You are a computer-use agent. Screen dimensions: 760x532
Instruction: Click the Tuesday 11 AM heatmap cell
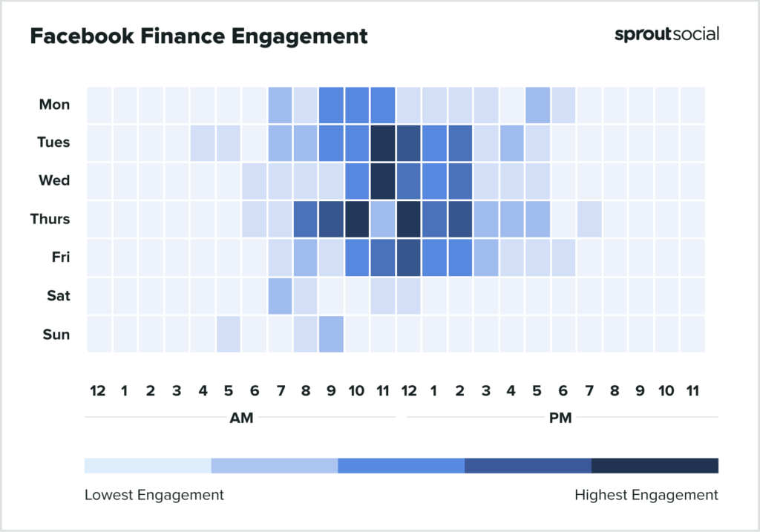point(383,142)
